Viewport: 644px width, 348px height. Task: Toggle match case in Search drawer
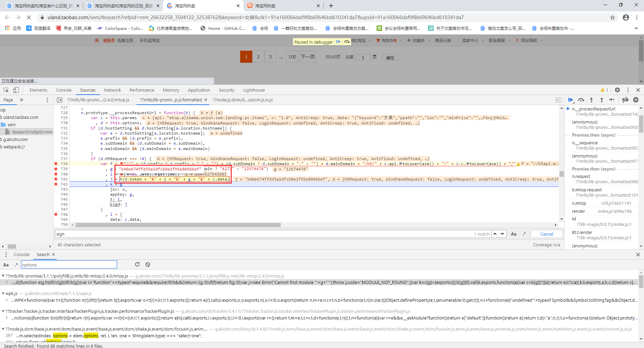click(6, 265)
